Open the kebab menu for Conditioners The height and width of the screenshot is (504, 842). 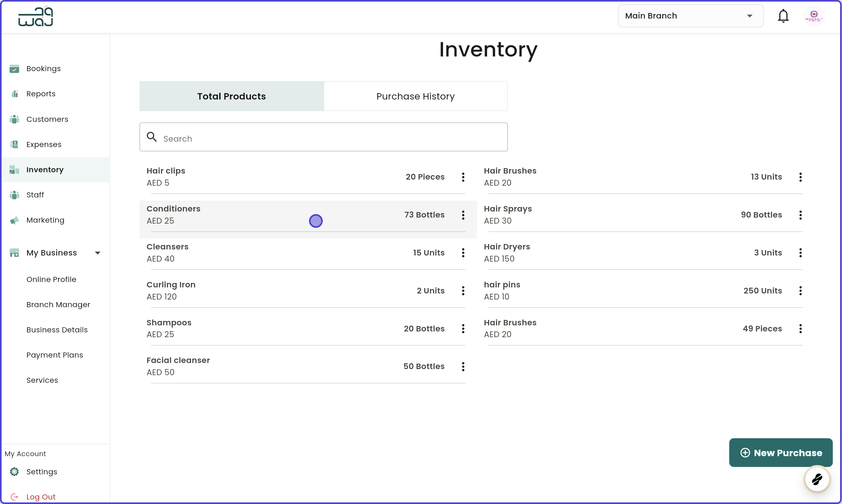463,215
